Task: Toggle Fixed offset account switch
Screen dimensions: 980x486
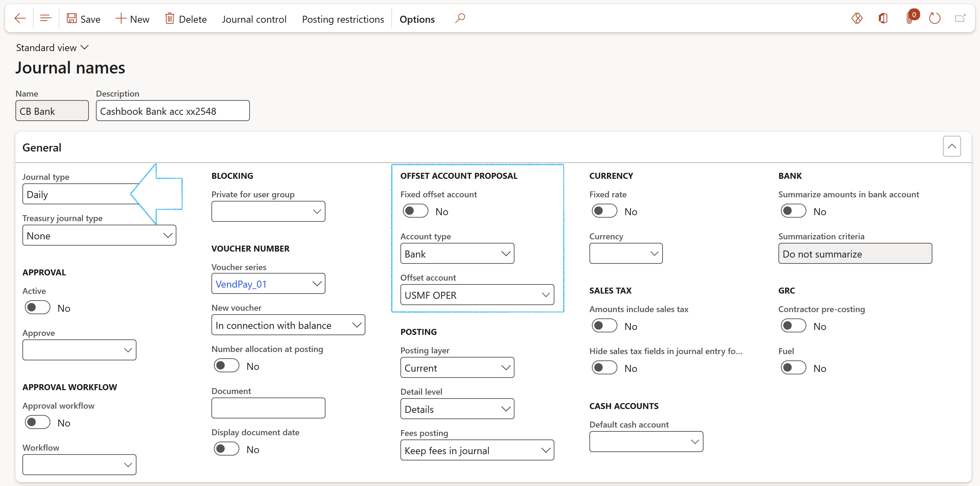Action: pyautogui.click(x=415, y=211)
